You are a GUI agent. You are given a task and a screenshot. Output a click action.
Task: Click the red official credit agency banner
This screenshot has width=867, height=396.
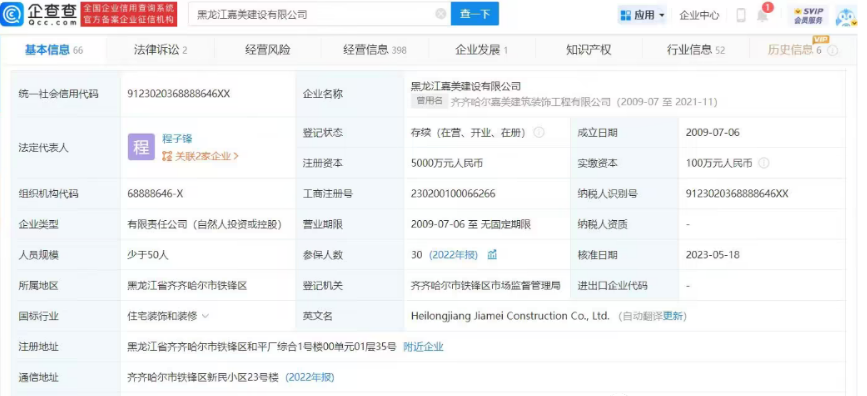[128, 14]
